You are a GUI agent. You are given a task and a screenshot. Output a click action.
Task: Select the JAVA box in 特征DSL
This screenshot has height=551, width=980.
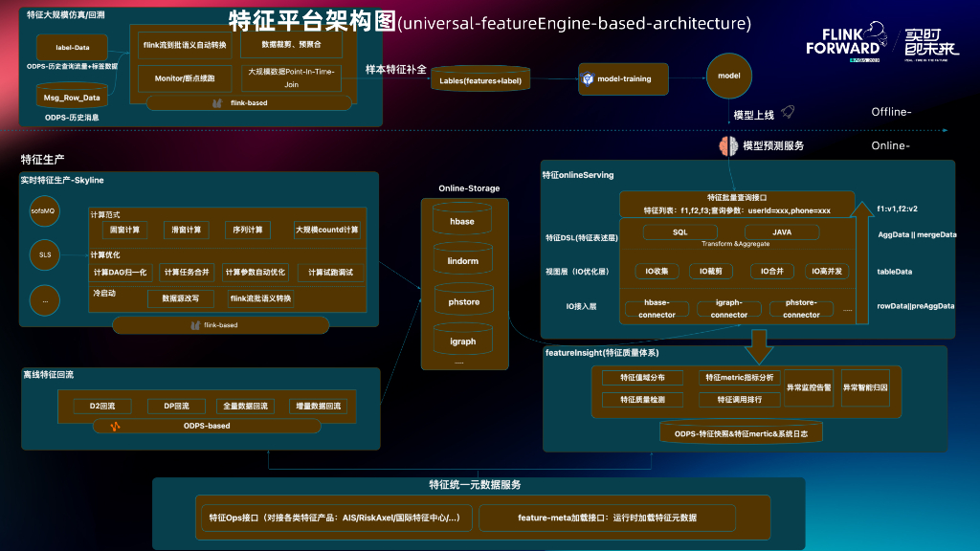[x=782, y=232]
